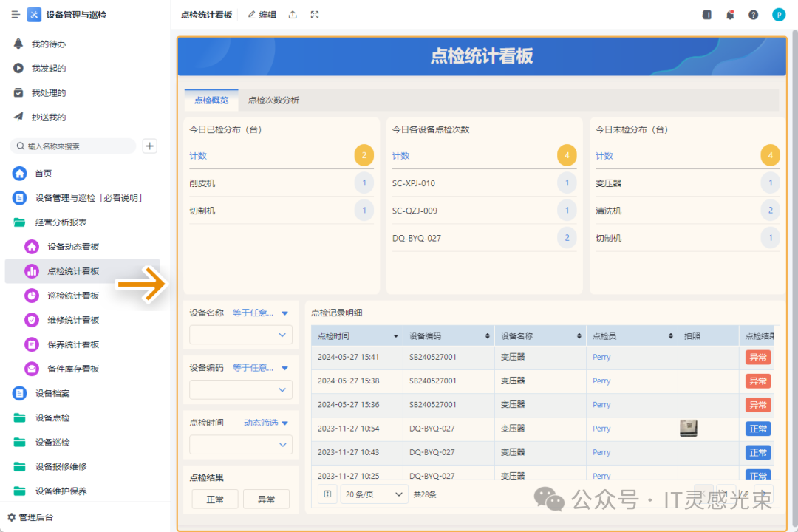
Task: Toggle the 正常 filter under 点检结果
Action: click(x=215, y=499)
